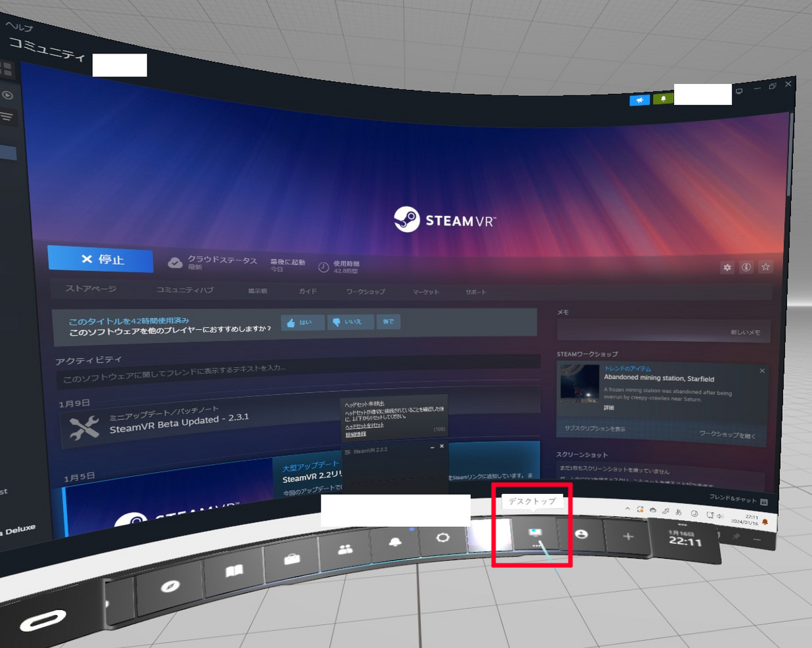
Task: Toggle the pin icon beside the dashboard clock
Action: [x=735, y=537]
